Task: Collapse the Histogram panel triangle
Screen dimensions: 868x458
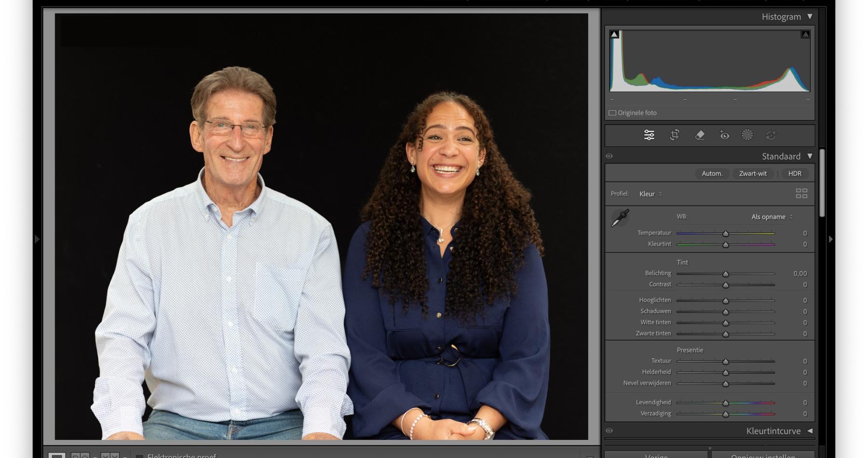Action: coord(810,16)
